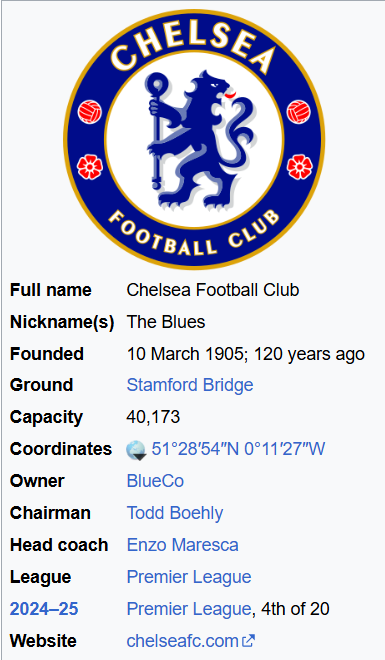Open the 2024–25 season link
385x660 pixels.
click(44, 609)
